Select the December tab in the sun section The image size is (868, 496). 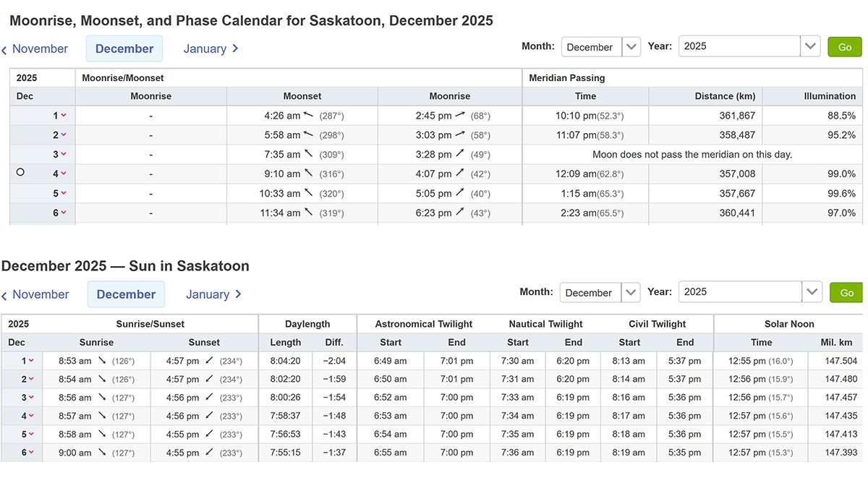(126, 294)
